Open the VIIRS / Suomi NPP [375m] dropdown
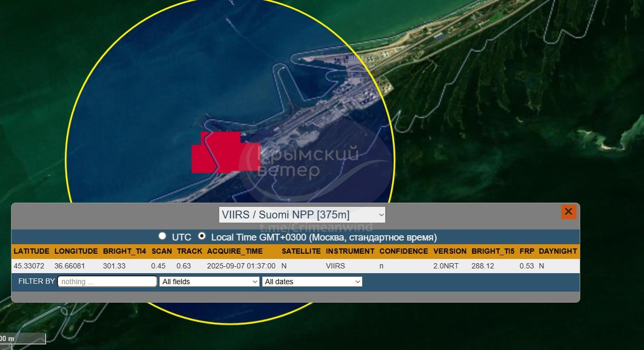Image resolution: width=644 pixels, height=350 pixels. point(302,215)
